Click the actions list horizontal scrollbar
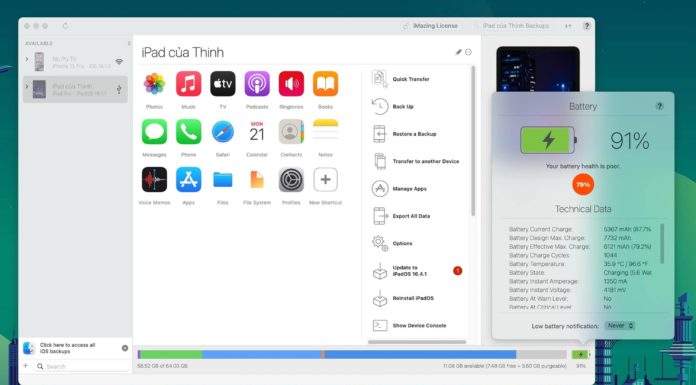Image resolution: width=696 pixels, height=385 pixels. [x=417, y=342]
